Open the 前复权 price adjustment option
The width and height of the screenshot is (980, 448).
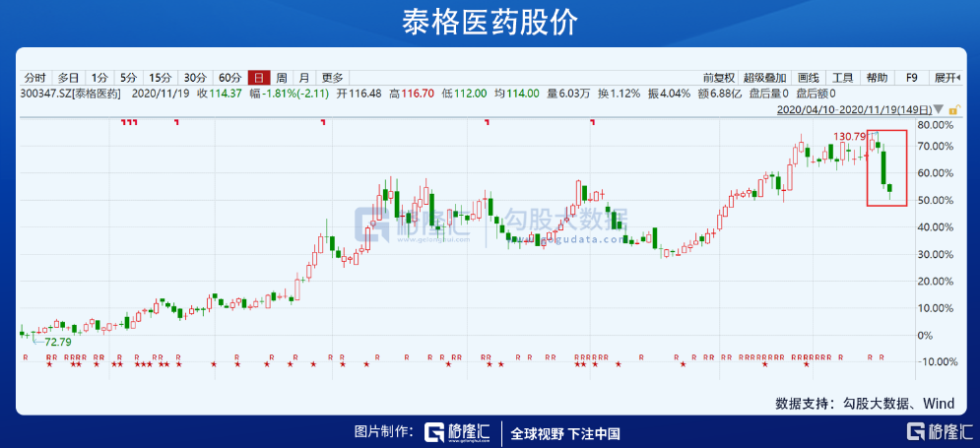[x=719, y=78]
